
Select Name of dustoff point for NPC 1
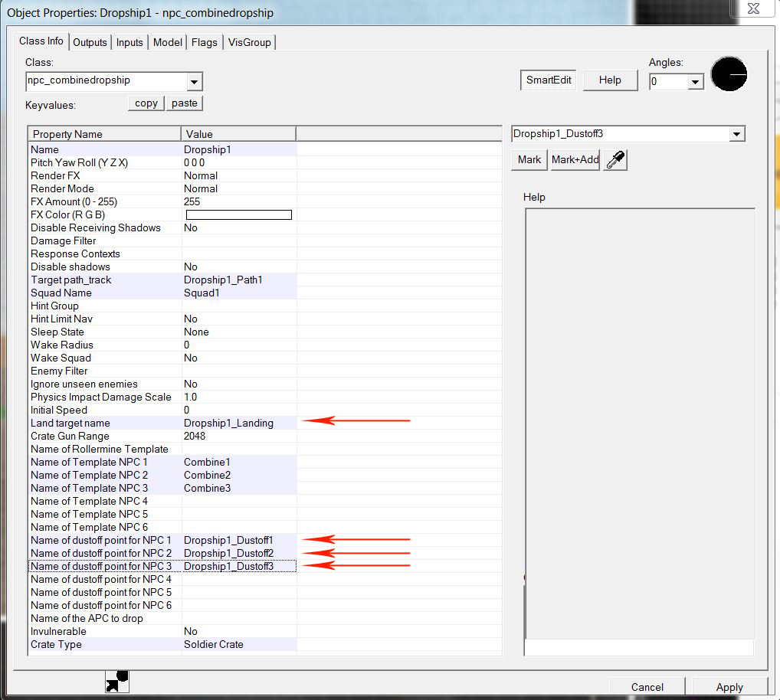[x=162, y=541]
